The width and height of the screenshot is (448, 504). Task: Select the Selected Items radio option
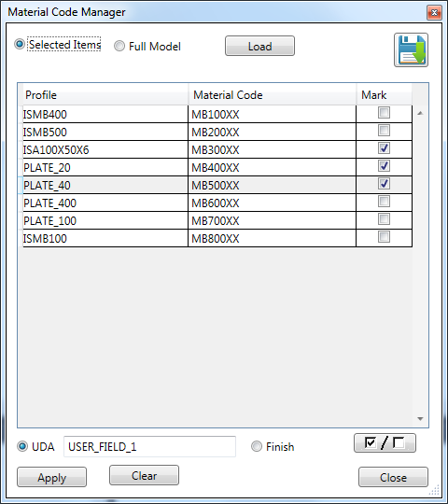pyautogui.click(x=20, y=44)
